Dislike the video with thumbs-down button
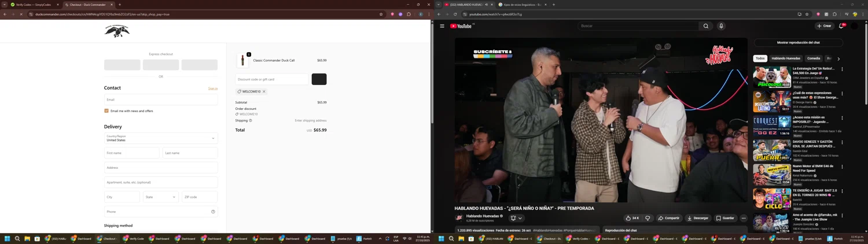This screenshot has width=868, height=244. tap(648, 218)
